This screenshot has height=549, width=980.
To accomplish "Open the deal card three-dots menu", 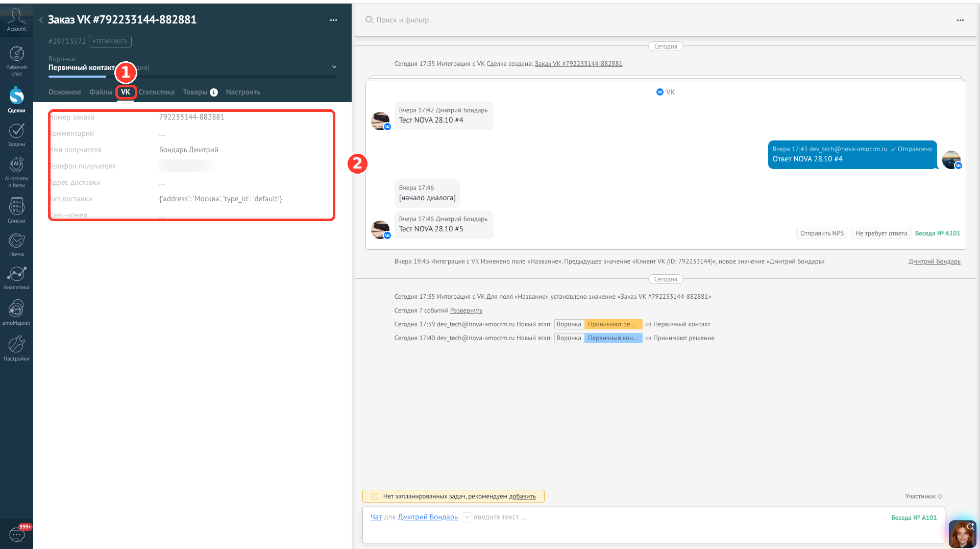I will pos(333,20).
